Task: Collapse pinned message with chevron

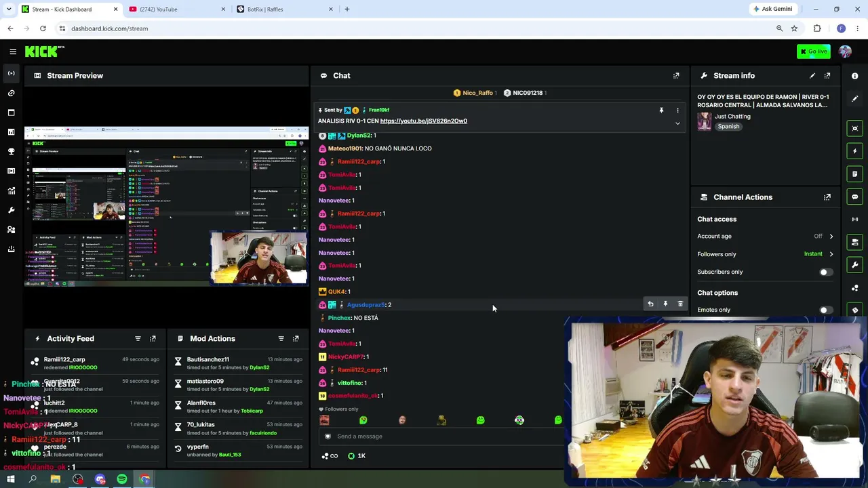Action: [677, 123]
